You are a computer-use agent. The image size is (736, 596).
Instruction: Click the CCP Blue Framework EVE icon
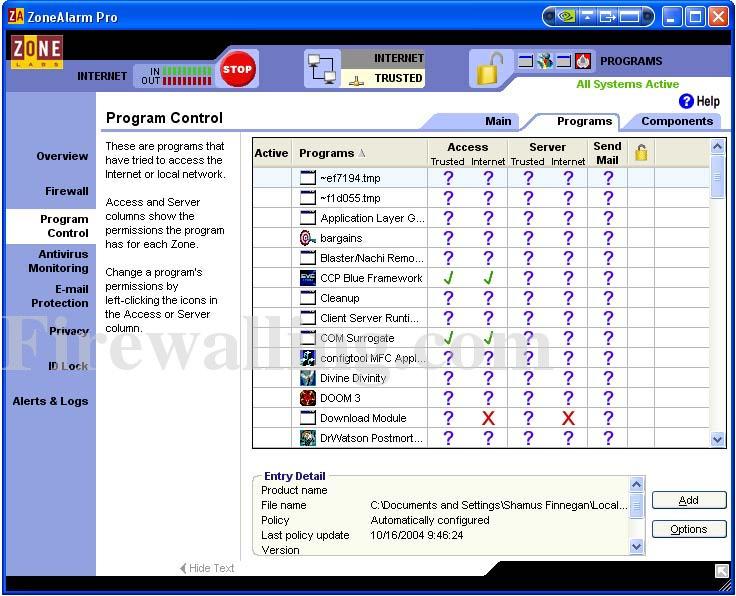(x=307, y=278)
